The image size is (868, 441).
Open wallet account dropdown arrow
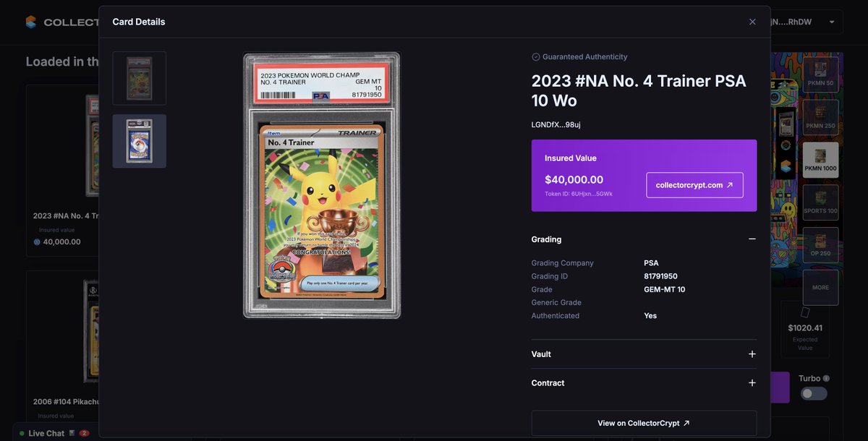(x=832, y=22)
